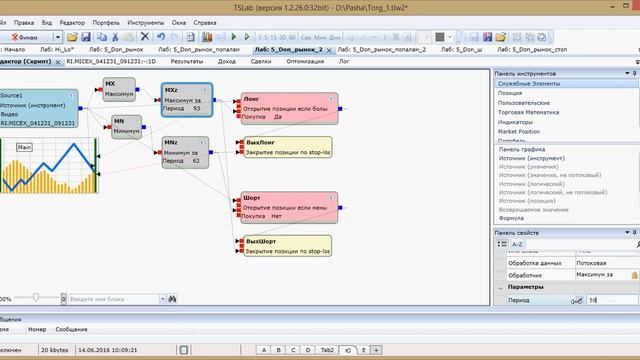Run the script with the solid green play button
Viewport: 640px width, 360px height.
[x=233, y=37]
